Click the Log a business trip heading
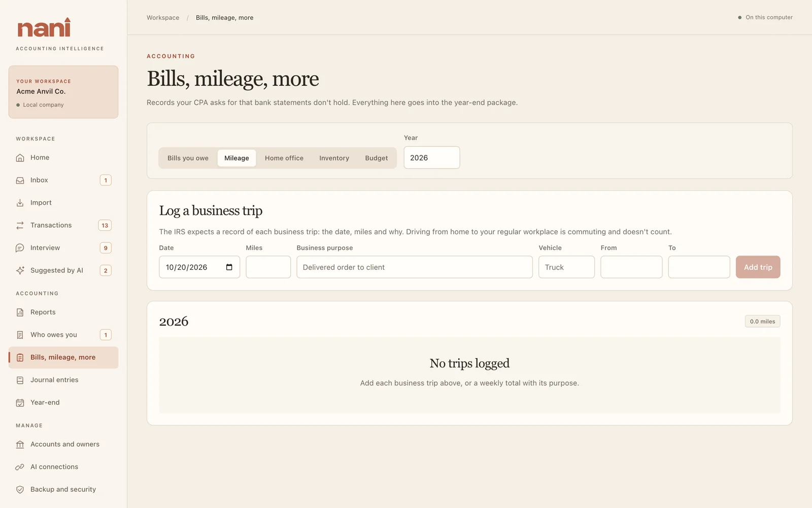The height and width of the screenshot is (508, 812). tap(211, 211)
